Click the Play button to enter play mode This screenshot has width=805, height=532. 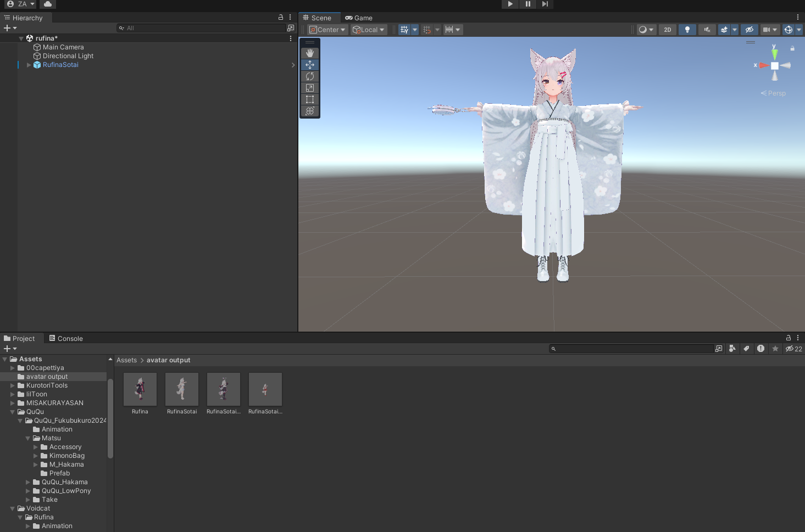pyautogui.click(x=510, y=4)
